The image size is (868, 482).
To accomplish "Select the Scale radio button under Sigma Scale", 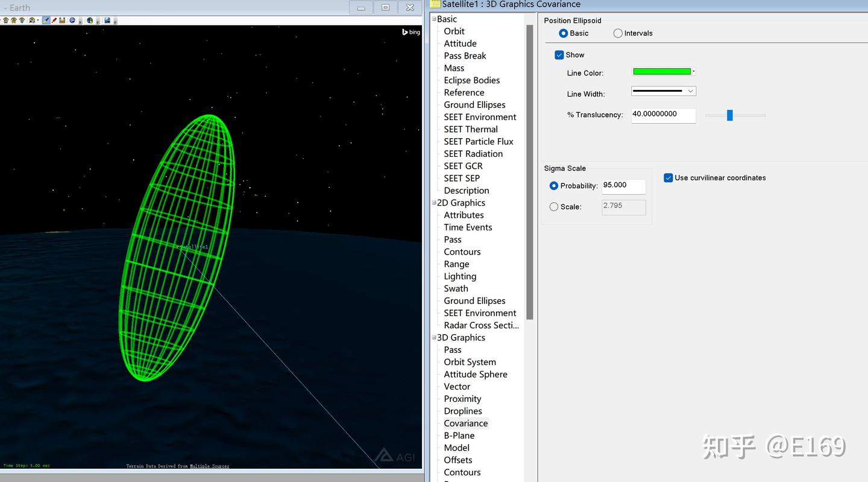I will pyautogui.click(x=554, y=207).
